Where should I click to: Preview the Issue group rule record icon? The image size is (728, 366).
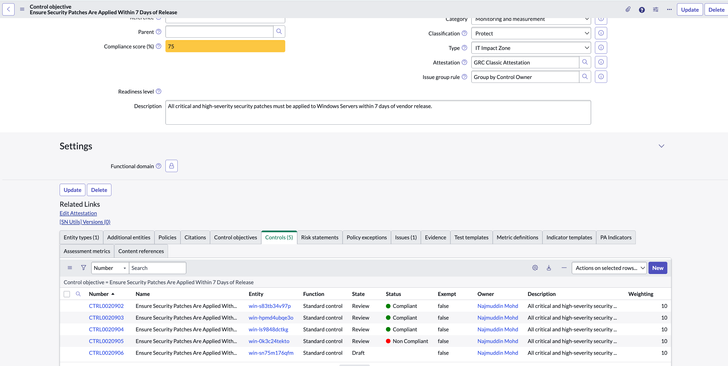[601, 77]
